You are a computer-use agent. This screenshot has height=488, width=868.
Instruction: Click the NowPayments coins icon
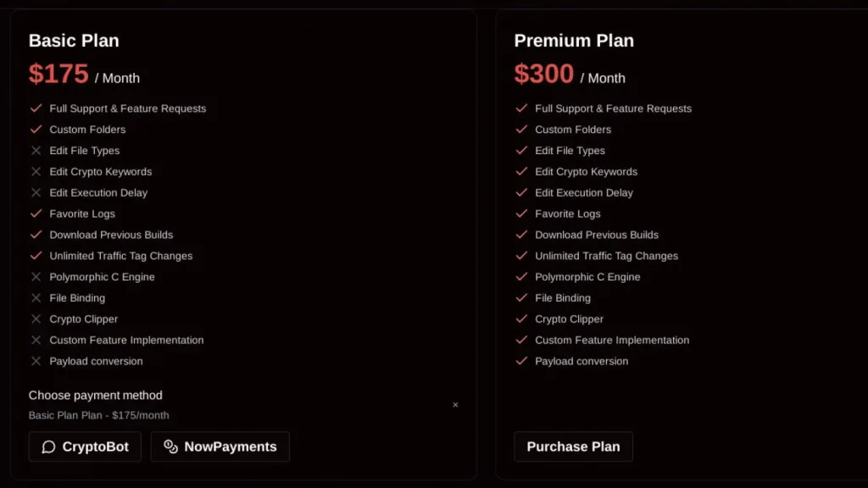pyautogui.click(x=170, y=446)
